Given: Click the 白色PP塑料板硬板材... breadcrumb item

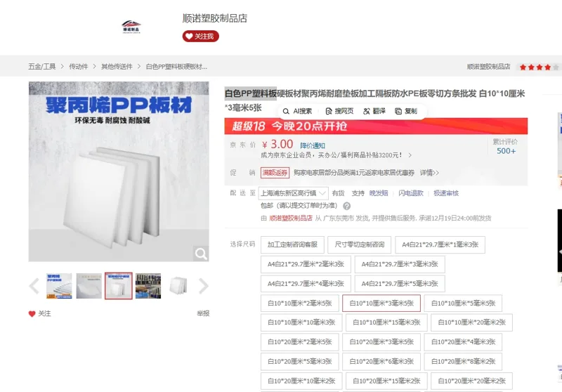Looking at the screenshot, I should 176,66.
